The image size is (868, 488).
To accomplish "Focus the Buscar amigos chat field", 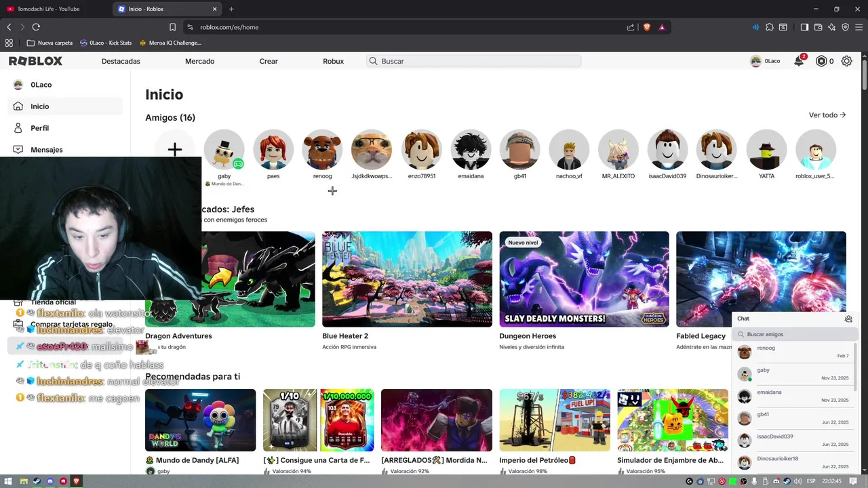I will (795, 334).
